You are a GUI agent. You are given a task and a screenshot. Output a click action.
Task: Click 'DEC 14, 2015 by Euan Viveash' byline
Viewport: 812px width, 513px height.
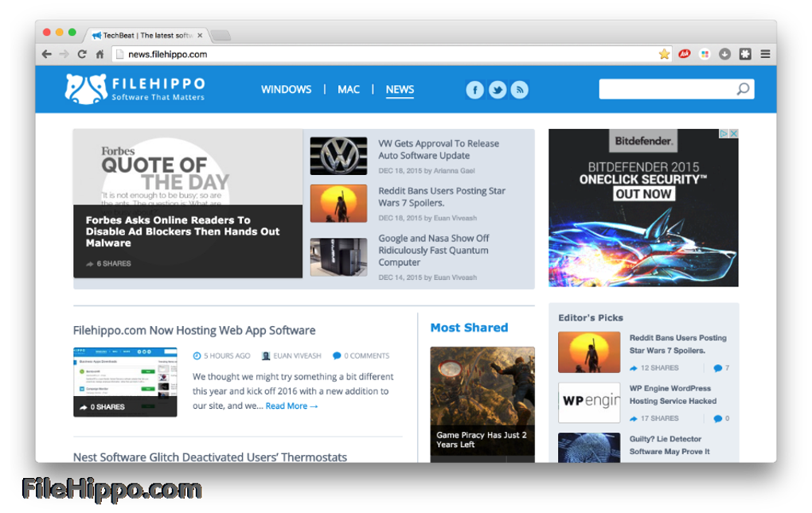[x=427, y=278]
